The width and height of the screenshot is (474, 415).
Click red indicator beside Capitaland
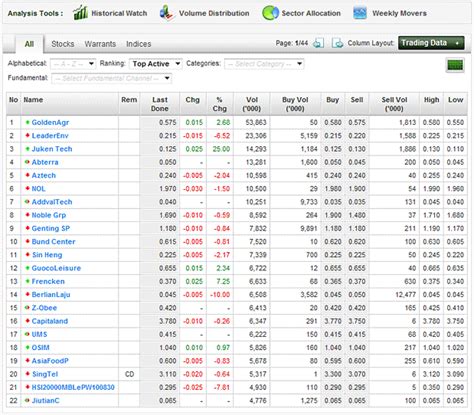click(x=27, y=321)
